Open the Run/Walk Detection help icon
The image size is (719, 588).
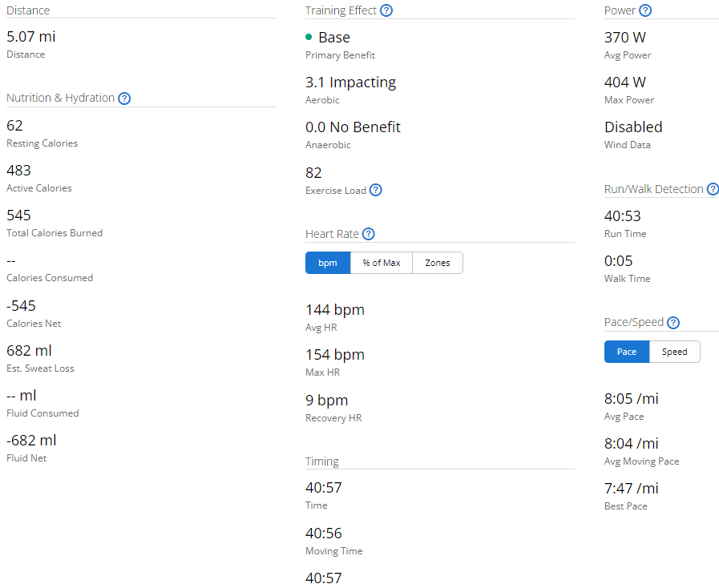[712, 189]
